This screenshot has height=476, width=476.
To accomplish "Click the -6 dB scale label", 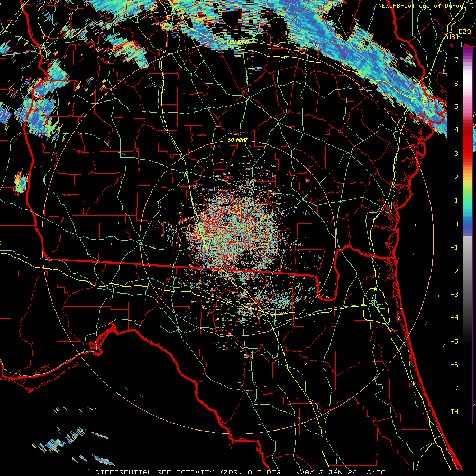I will [454, 364].
